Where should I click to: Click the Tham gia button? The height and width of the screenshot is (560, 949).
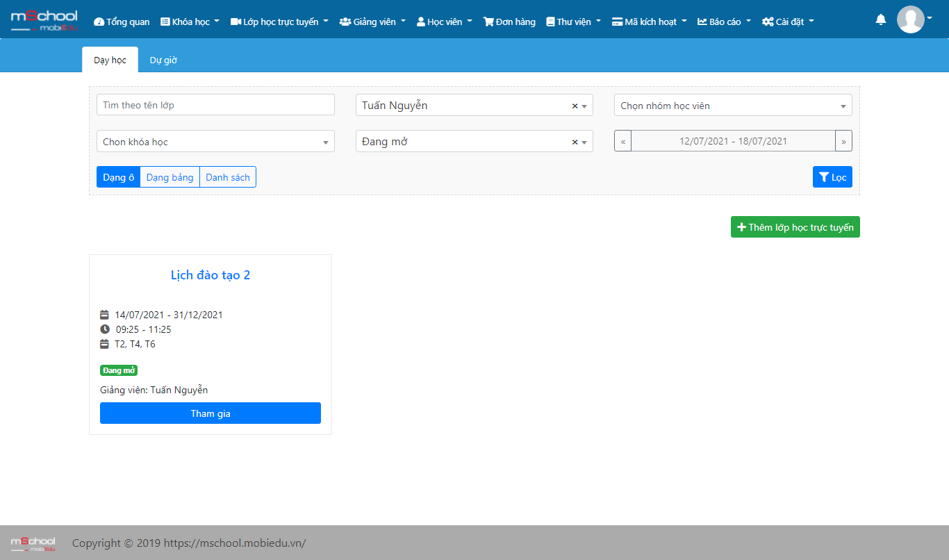pos(211,413)
